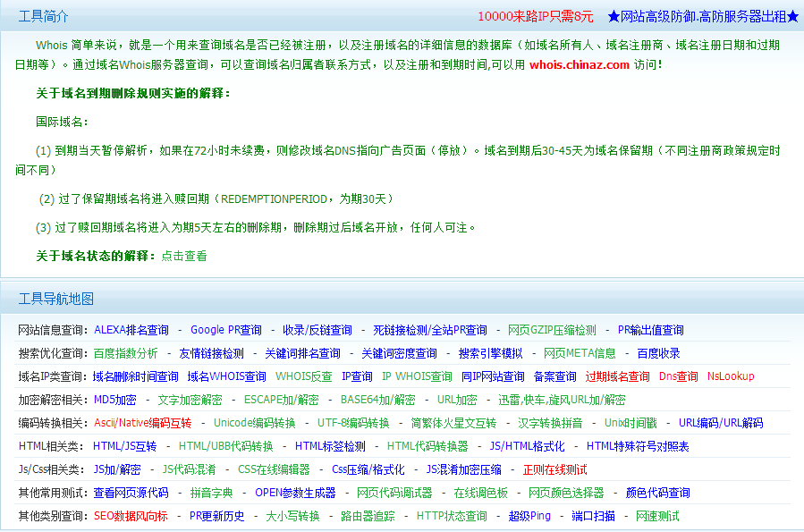The image size is (804, 532).
Task: Open HTML特殊符号对照表
Action: (638, 446)
